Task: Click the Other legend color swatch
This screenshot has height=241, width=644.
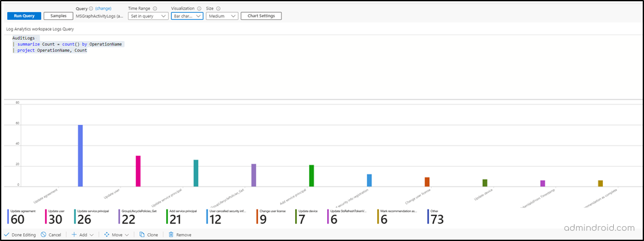Action: click(x=428, y=217)
